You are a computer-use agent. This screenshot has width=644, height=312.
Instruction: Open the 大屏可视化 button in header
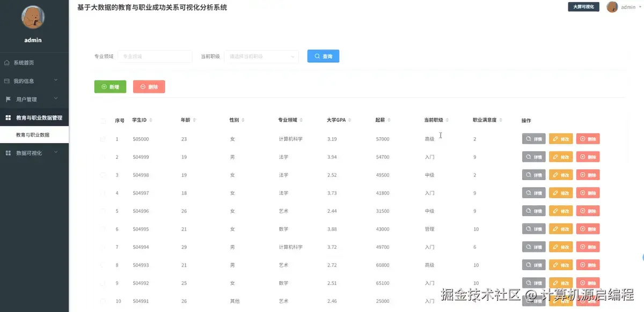[x=583, y=7]
